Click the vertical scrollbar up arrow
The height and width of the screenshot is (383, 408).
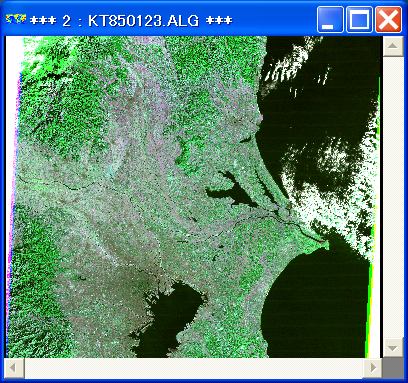393,46
